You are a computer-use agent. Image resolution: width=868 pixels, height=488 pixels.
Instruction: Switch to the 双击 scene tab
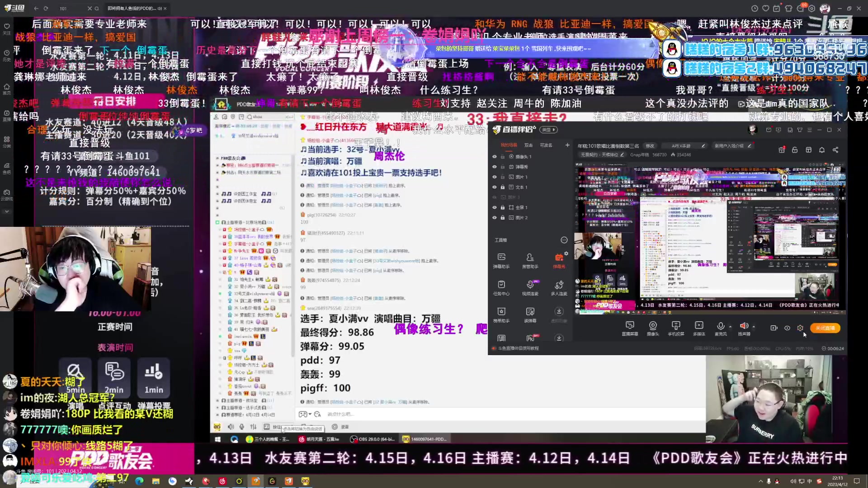point(528,145)
